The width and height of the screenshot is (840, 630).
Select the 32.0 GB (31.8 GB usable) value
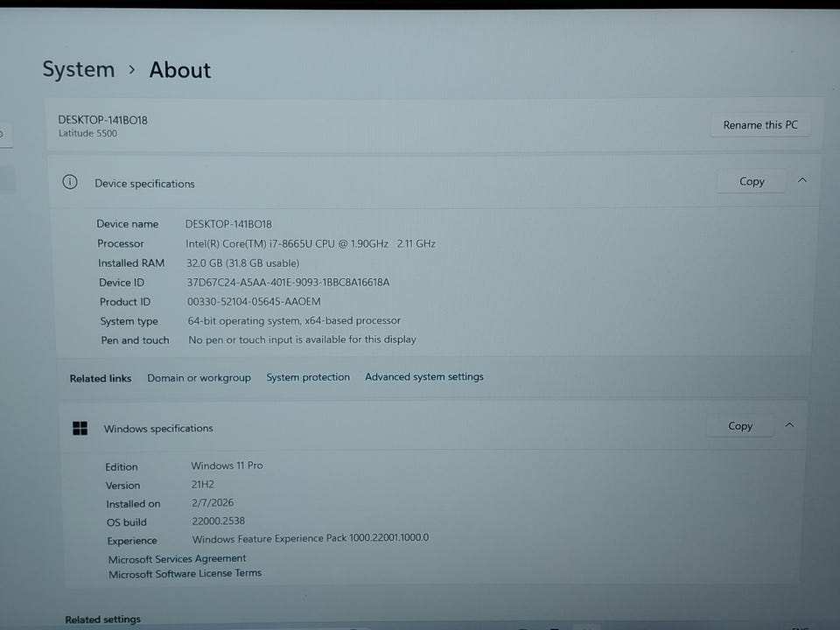pos(242,263)
